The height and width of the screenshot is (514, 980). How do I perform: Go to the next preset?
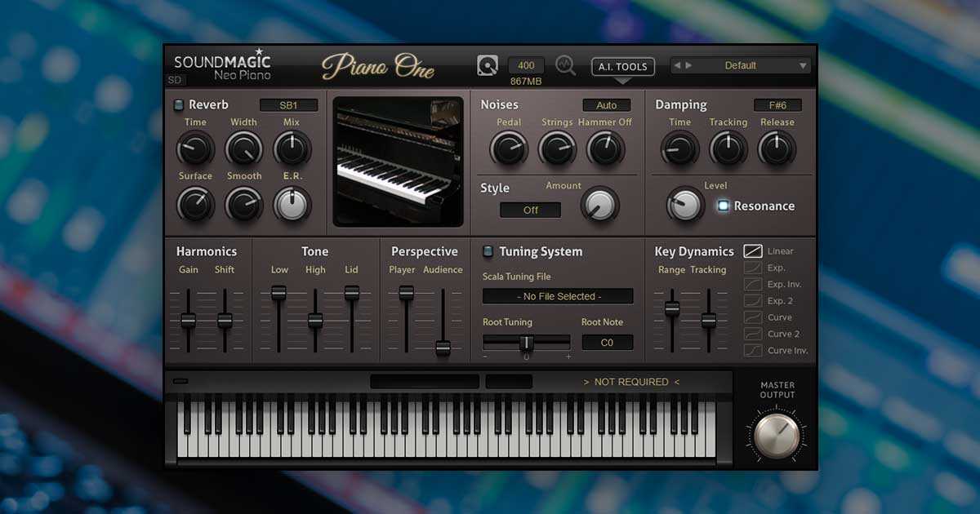[688, 65]
